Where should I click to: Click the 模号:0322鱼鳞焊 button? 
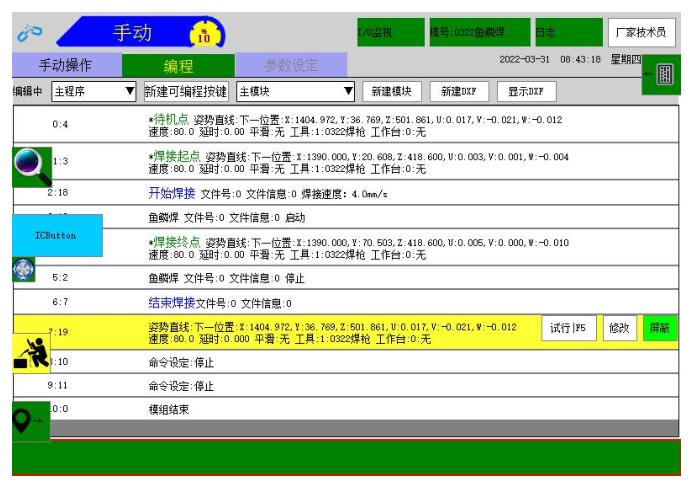pos(480,32)
